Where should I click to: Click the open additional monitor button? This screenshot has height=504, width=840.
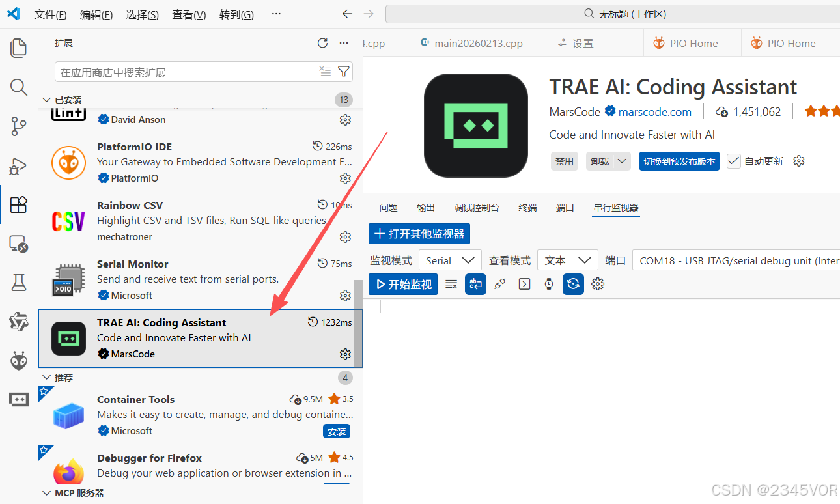(419, 234)
